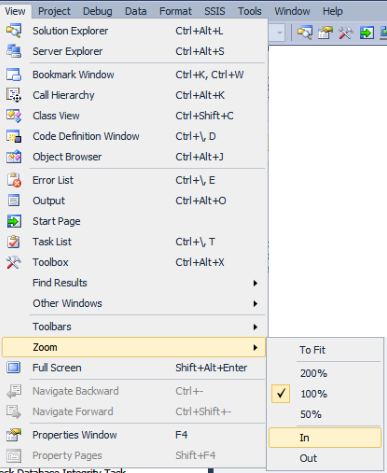Select Code Definition Window entry
This screenshot has width=387, height=473.
point(134,136)
